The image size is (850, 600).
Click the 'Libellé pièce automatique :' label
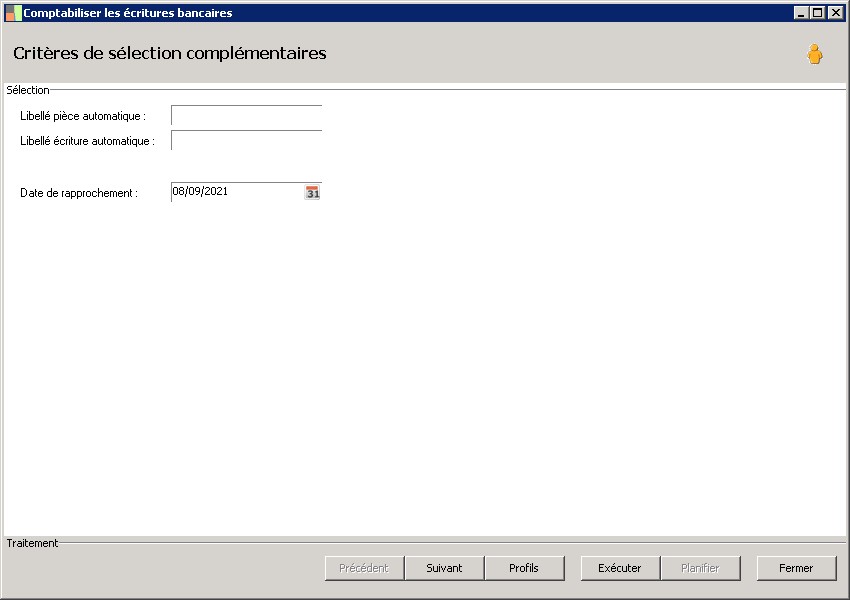(x=83, y=116)
